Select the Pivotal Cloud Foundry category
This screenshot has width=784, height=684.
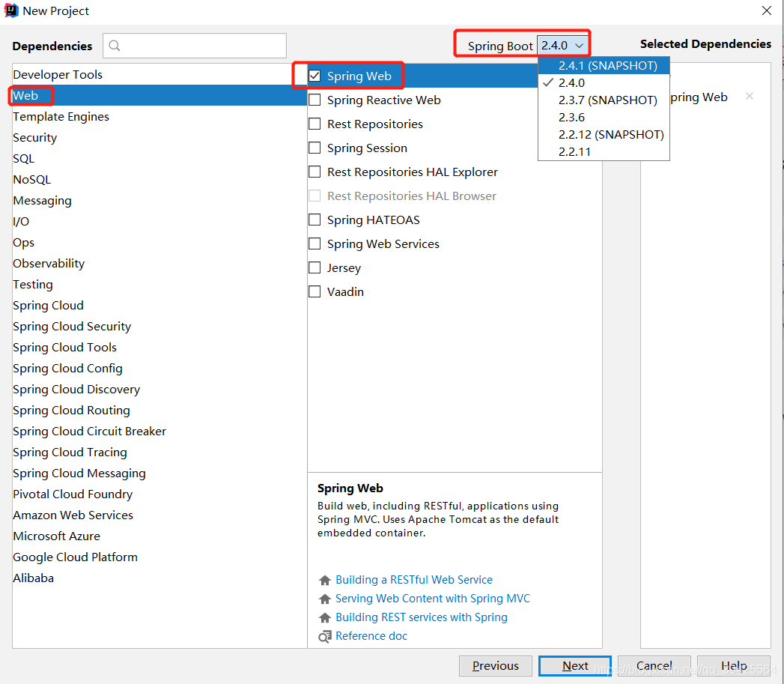point(159,495)
